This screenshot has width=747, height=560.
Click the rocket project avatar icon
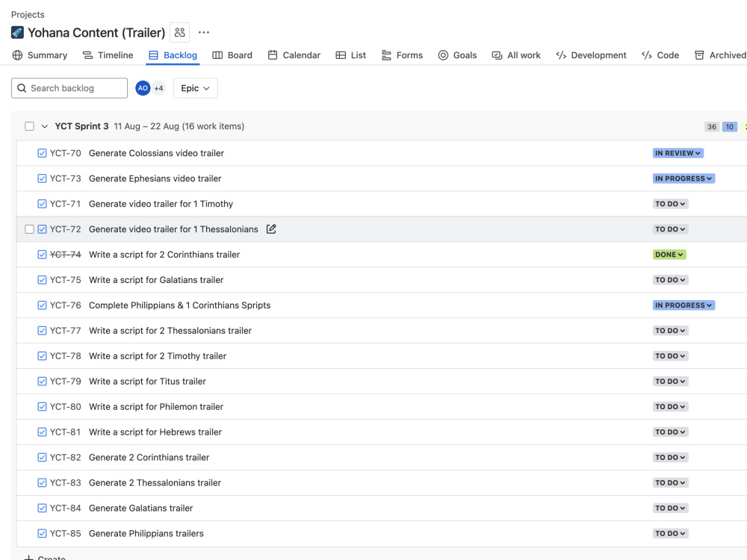pyautogui.click(x=17, y=32)
